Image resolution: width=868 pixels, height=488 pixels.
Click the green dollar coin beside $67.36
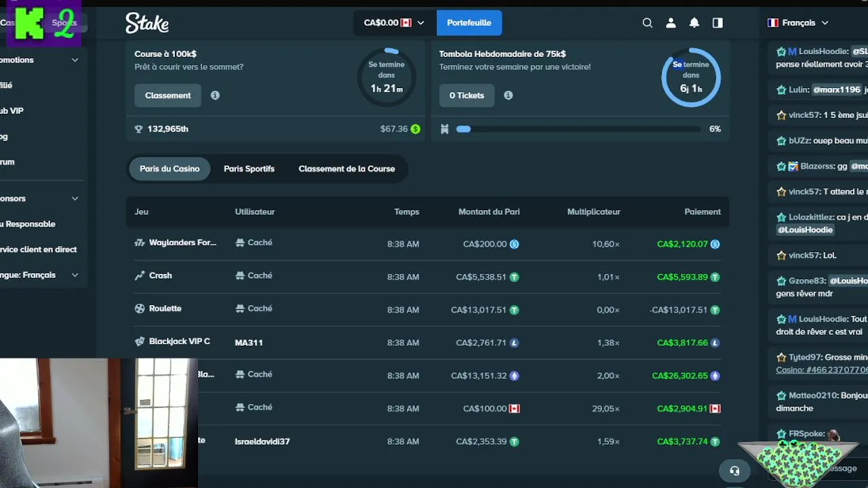pos(416,129)
